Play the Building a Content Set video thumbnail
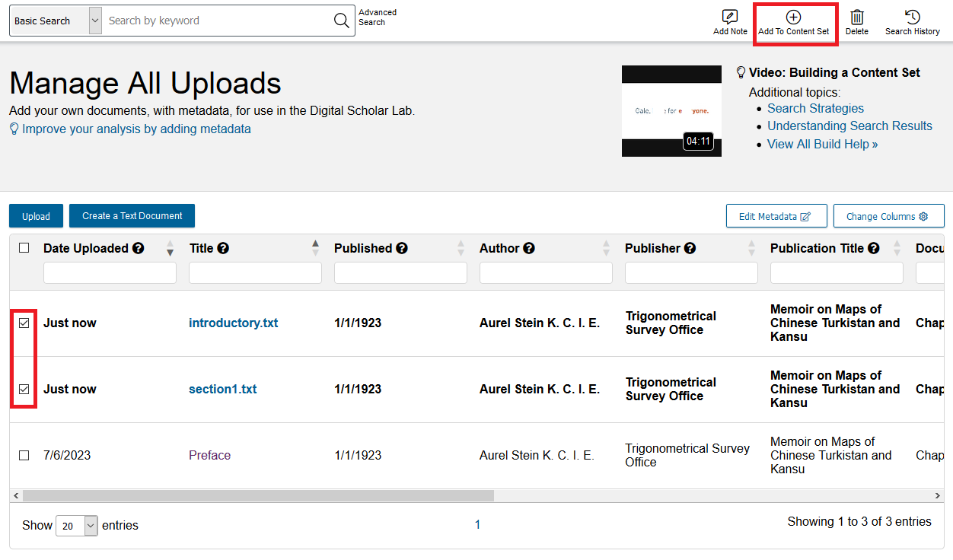 (671, 111)
